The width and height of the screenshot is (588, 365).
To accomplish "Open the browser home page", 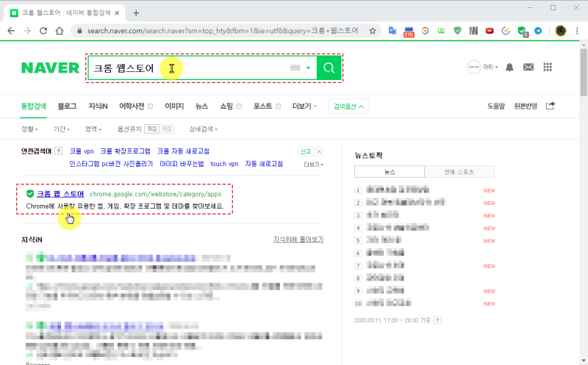I will tap(60, 31).
